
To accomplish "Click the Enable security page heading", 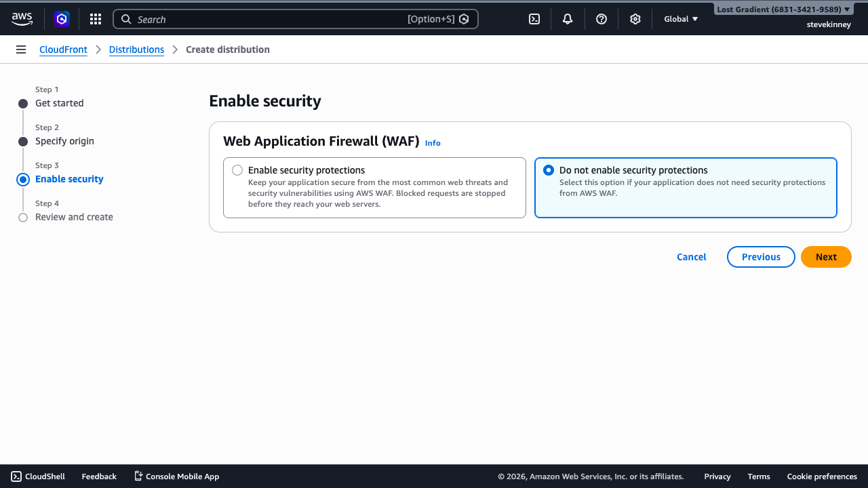I will click(x=265, y=101).
